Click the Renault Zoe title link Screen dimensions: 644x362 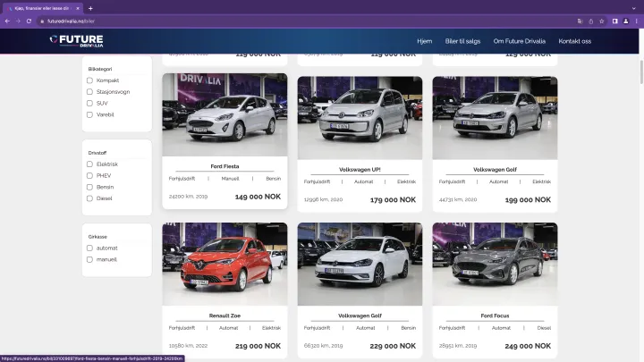coord(225,316)
